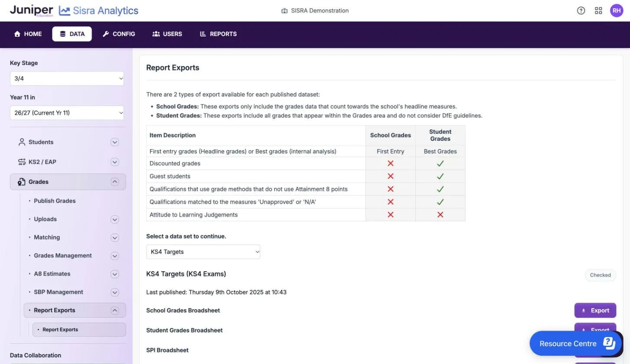Open the help question mark icon
630x364 pixels.
pos(581,11)
